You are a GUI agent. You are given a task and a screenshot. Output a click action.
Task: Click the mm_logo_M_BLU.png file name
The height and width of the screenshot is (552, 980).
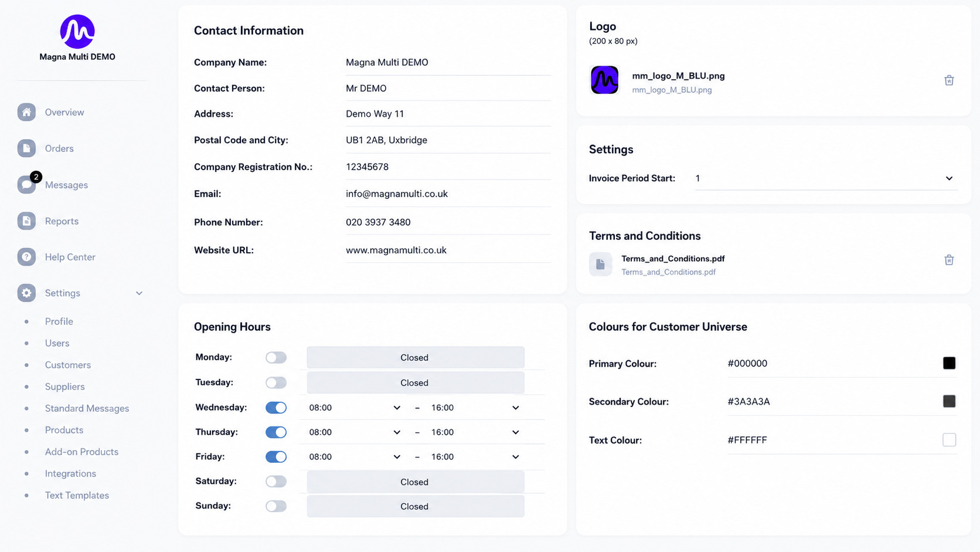click(678, 76)
